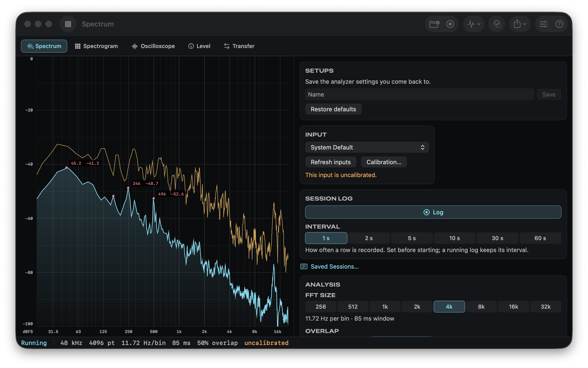Switch to the Spectrum tab

tap(44, 46)
